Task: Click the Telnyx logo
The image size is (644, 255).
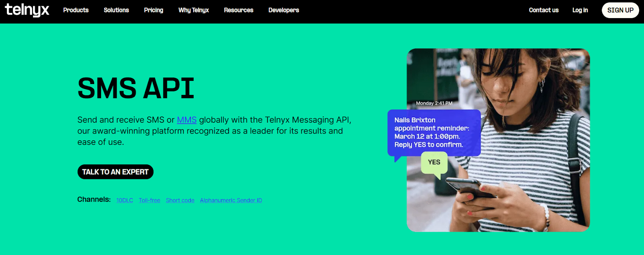Action: 27,10
